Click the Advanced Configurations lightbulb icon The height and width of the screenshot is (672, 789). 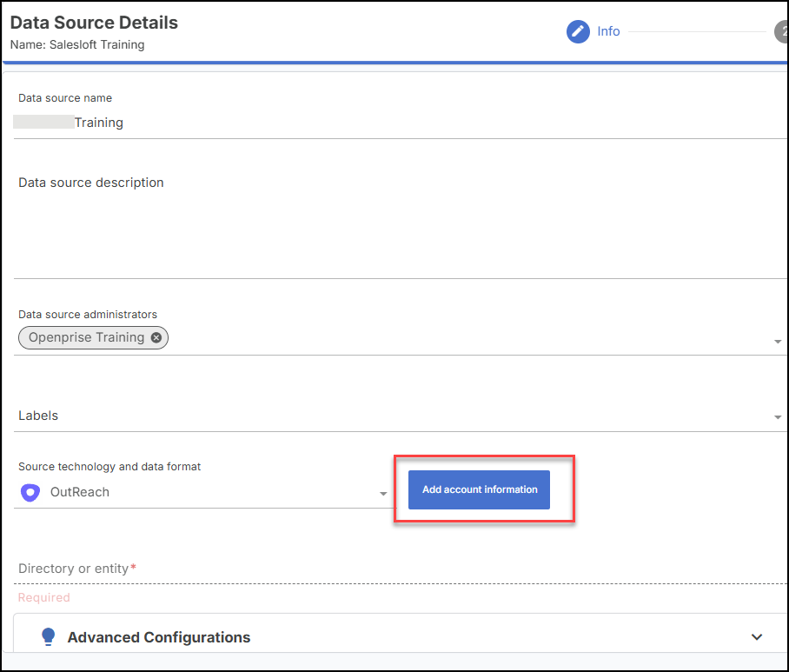[x=49, y=636]
